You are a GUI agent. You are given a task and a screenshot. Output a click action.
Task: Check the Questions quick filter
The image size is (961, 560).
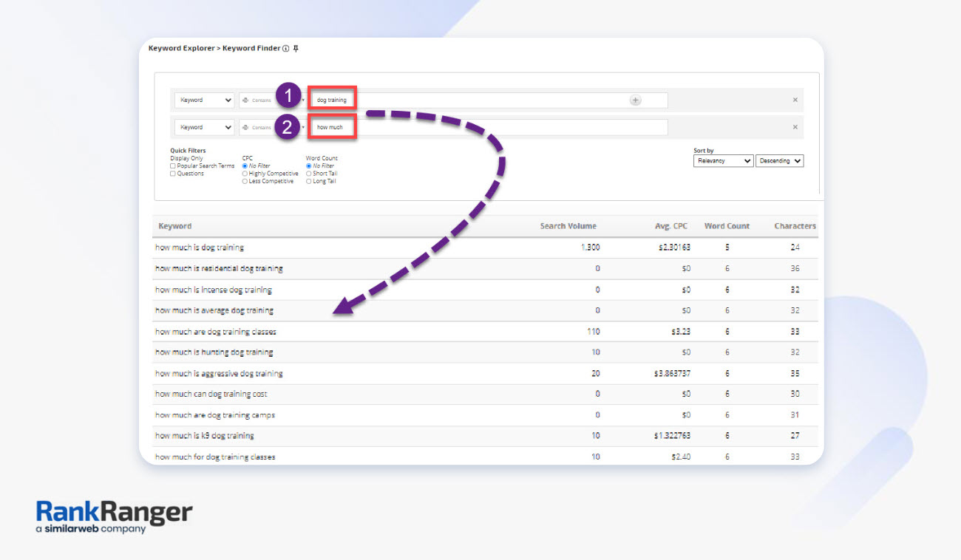coord(173,174)
